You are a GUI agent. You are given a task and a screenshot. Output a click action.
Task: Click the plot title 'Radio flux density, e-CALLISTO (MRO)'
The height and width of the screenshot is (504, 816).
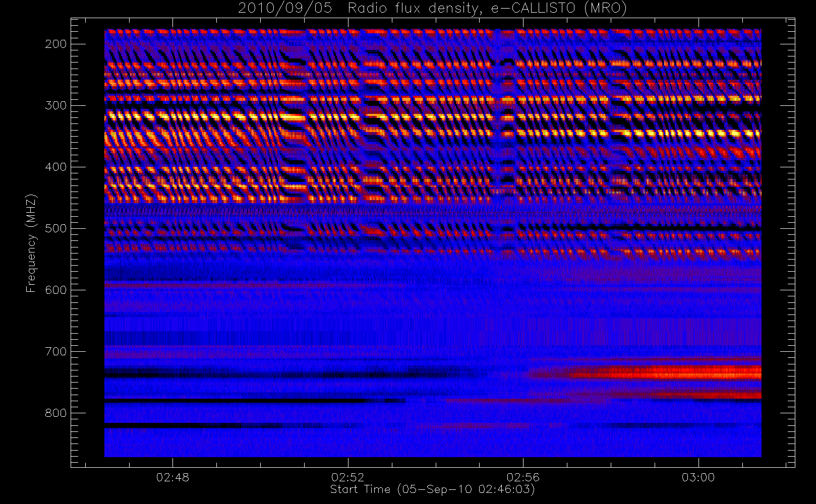[487, 9]
